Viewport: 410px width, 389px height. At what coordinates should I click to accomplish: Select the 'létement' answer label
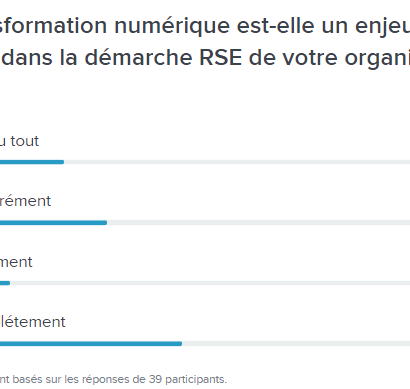coord(33,322)
